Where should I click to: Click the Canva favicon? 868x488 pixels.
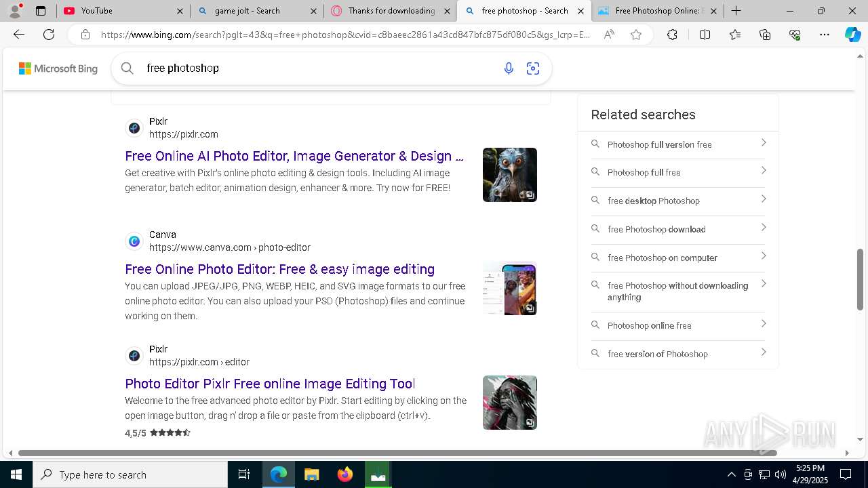(134, 241)
